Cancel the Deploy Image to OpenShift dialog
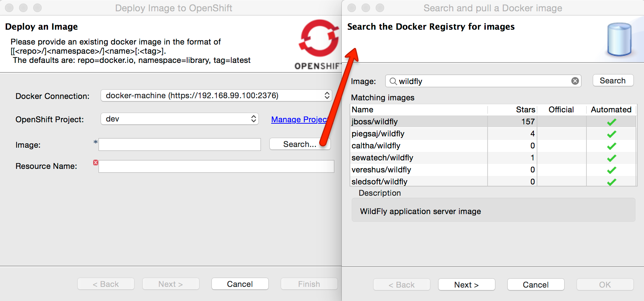 [240, 284]
